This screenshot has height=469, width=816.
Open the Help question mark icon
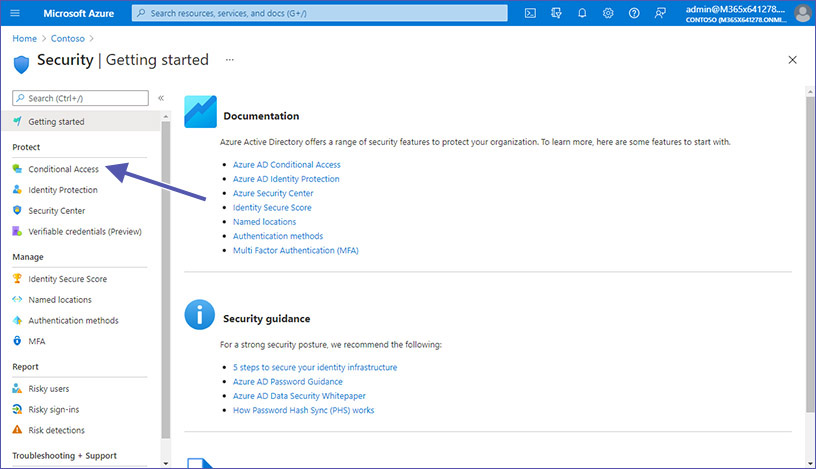(634, 13)
